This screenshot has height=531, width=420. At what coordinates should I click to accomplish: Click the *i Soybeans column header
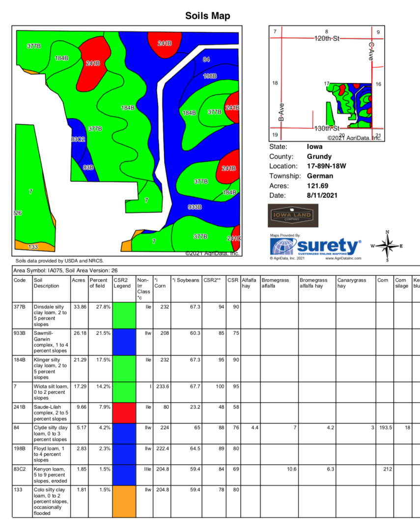click(x=185, y=280)
